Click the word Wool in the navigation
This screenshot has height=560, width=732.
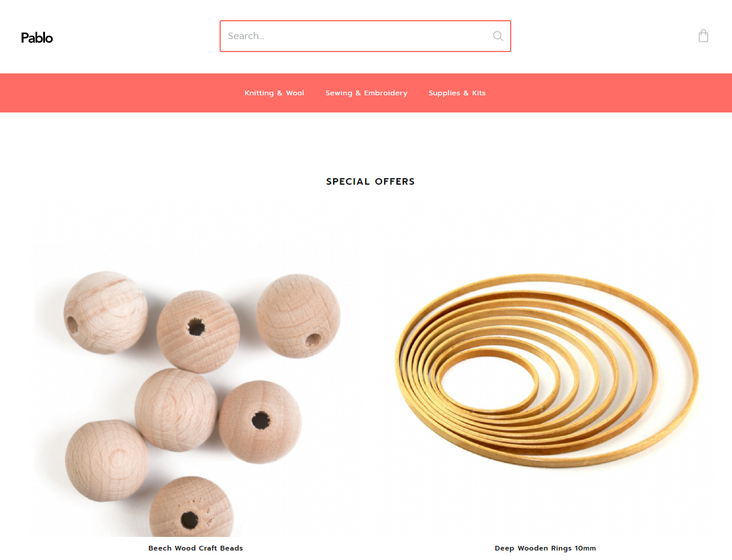point(295,93)
